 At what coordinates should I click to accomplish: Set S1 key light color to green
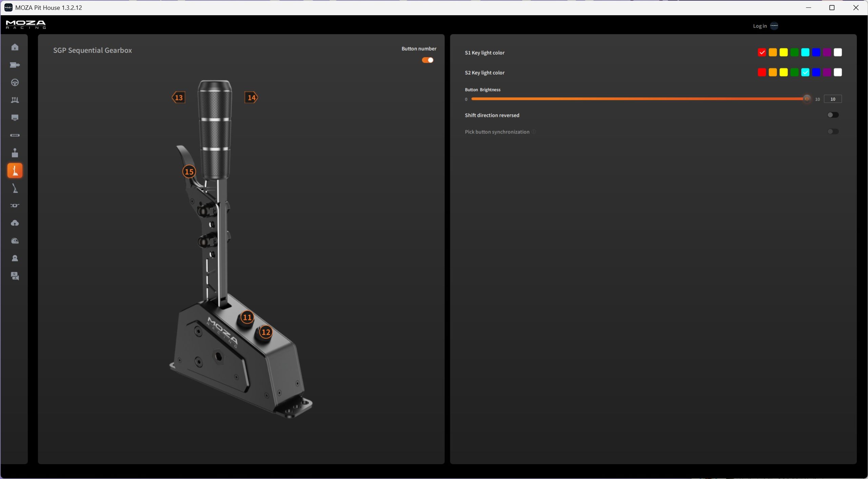[794, 52]
